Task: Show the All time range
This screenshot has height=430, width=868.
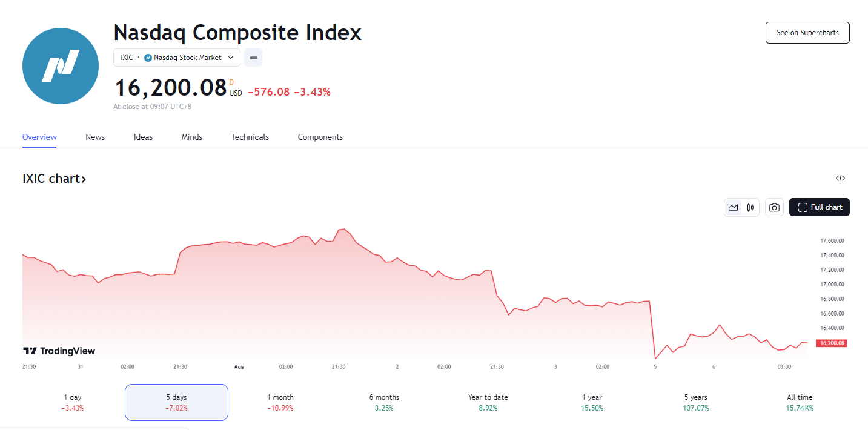Action: 800,402
